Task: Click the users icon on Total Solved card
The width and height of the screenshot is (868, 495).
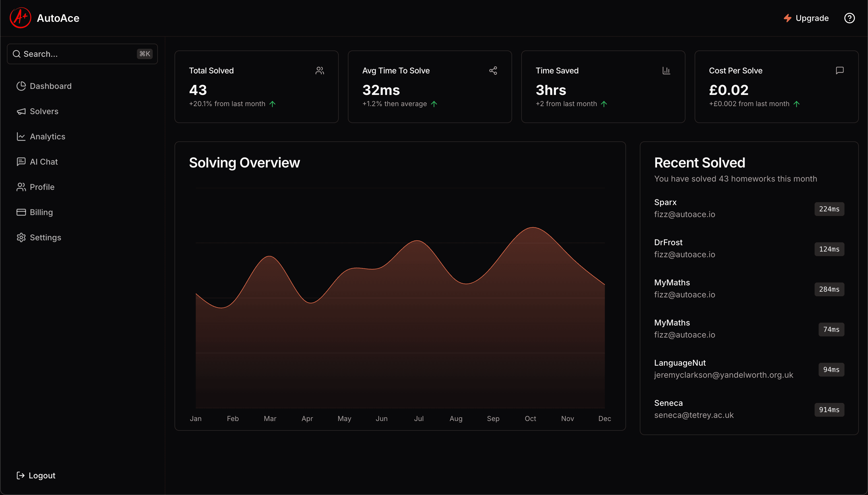Action: [319, 70]
